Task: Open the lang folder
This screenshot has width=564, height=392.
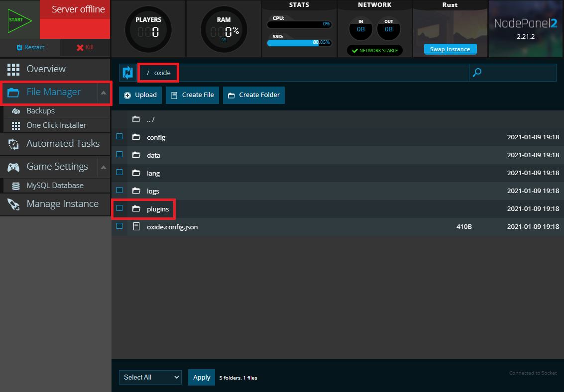Action: click(153, 174)
